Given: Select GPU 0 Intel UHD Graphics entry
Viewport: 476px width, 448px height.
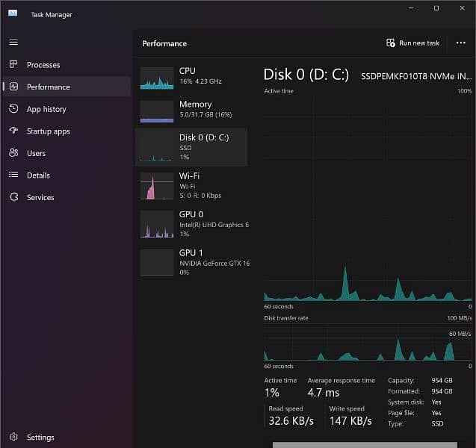Looking at the screenshot, I should (193, 223).
